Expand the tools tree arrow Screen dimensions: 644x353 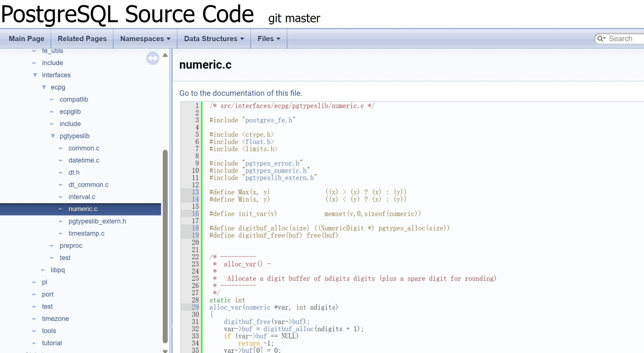(35, 331)
